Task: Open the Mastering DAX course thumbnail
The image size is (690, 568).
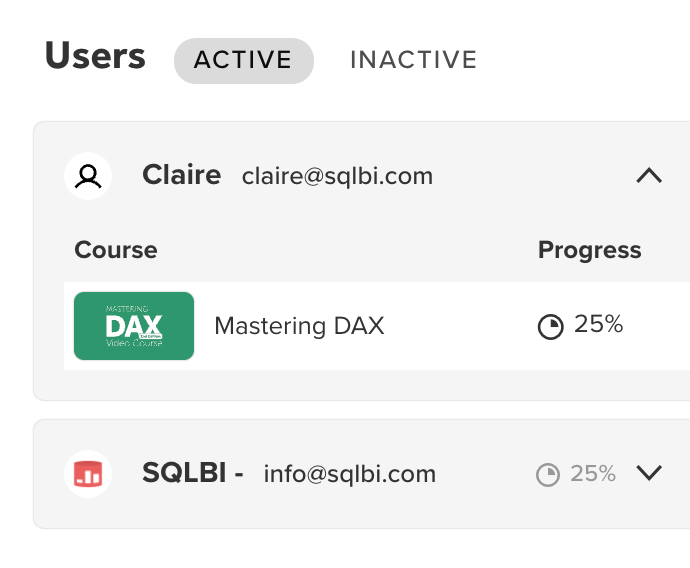Action: [x=134, y=326]
